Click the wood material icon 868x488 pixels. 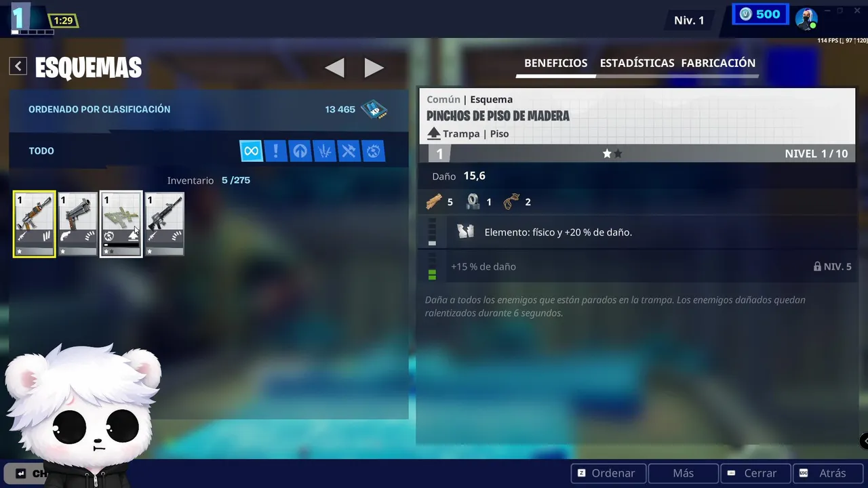coord(434,201)
